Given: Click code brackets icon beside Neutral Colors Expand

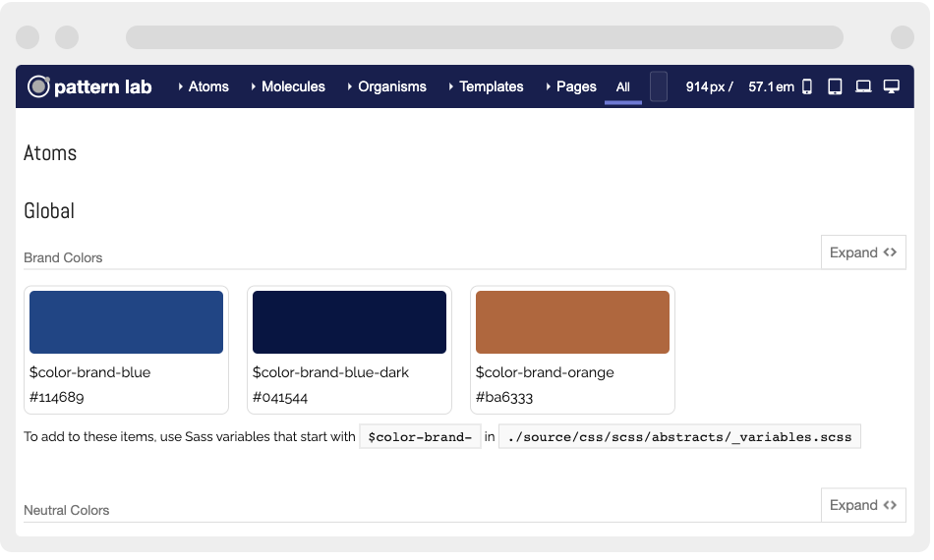Looking at the screenshot, I should click(890, 505).
